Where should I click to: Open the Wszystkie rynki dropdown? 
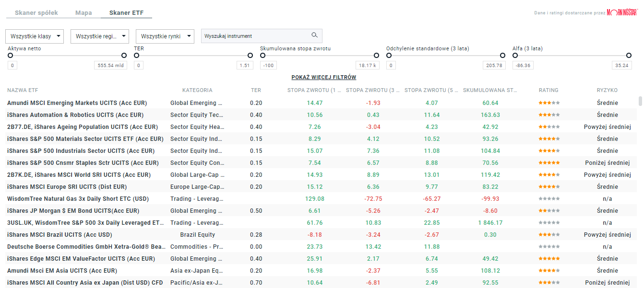point(165,36)
